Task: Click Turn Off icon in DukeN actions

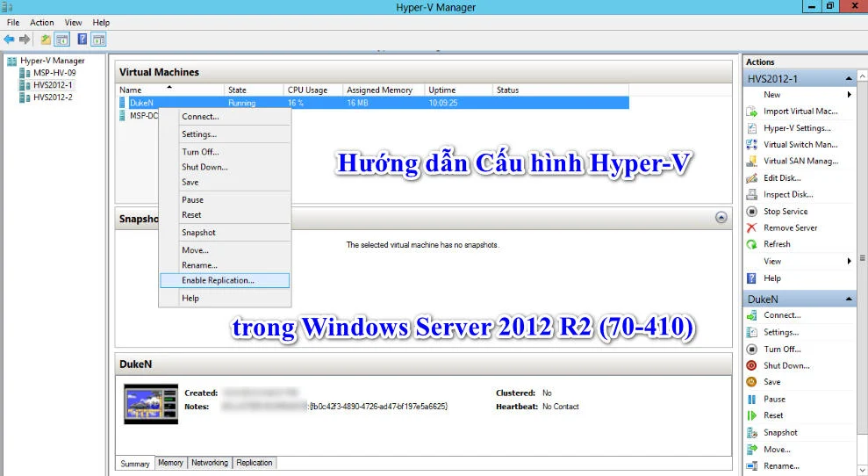Action: pos(751,350)
